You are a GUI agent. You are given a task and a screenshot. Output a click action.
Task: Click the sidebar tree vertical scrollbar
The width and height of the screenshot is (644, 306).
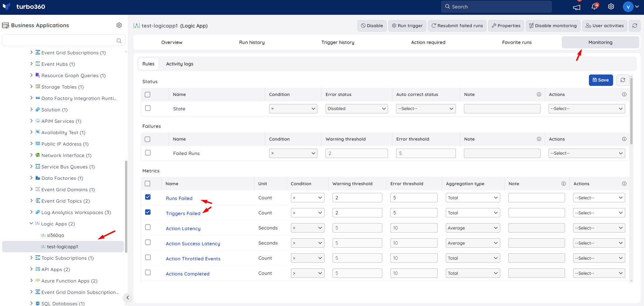tap(126, 206)
